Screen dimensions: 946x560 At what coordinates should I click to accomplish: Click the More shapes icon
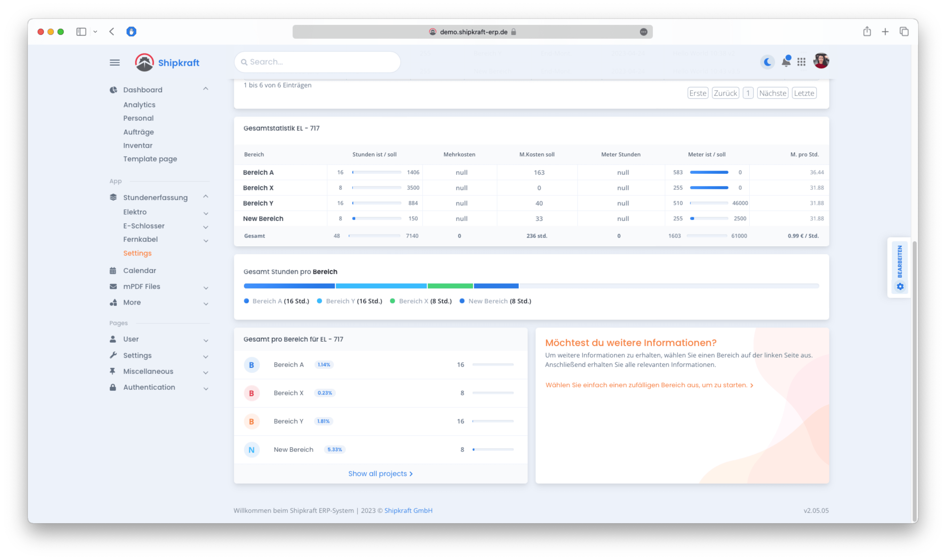[113, 302]
